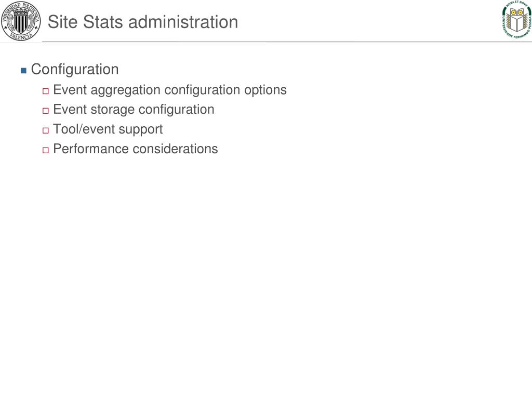Click the red bullet before Performance considerations

(x=46, y=150)
